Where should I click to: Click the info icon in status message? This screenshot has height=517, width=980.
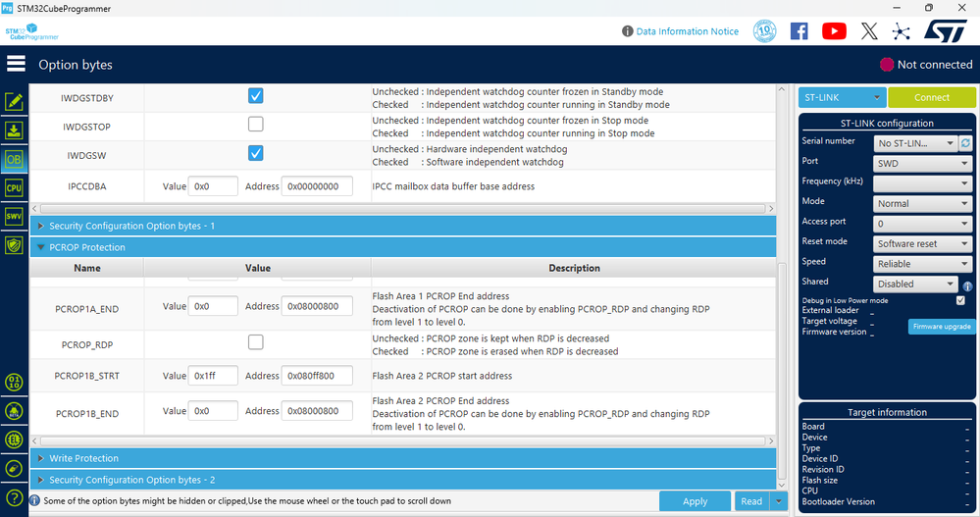[x=35, y=500]
